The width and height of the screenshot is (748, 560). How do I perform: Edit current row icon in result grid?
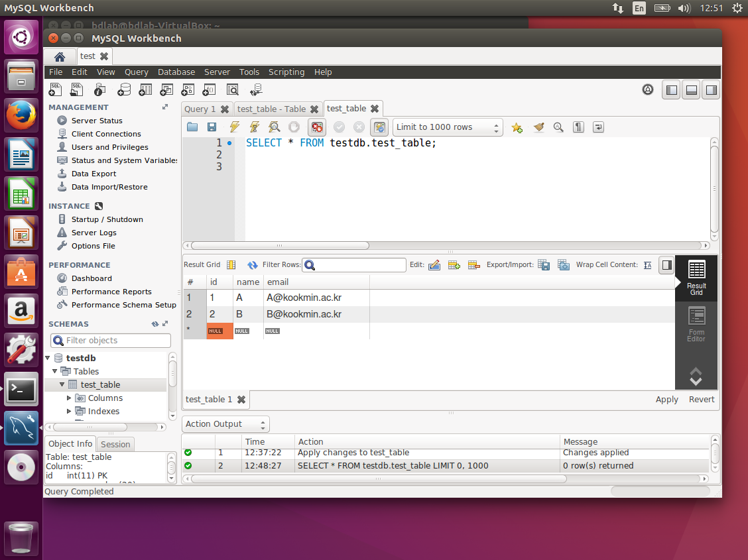click(x=434, y=265)
